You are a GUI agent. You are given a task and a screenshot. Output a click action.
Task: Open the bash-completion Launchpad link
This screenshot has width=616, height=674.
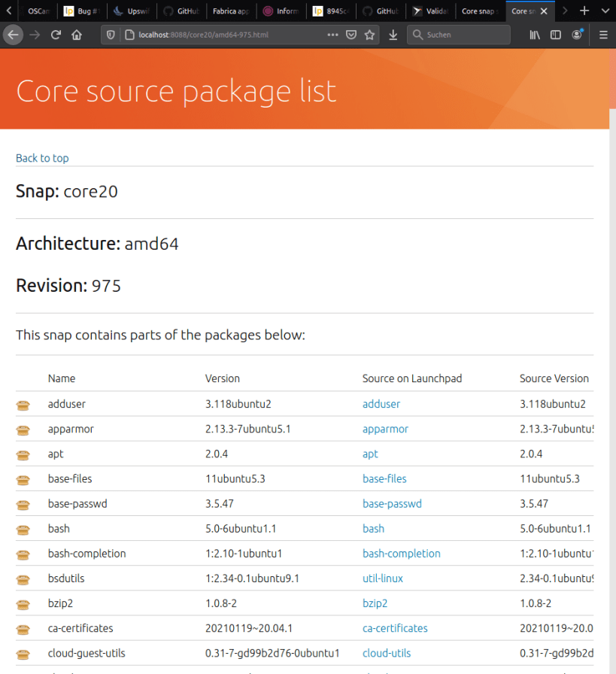click(x=401, y=554)
